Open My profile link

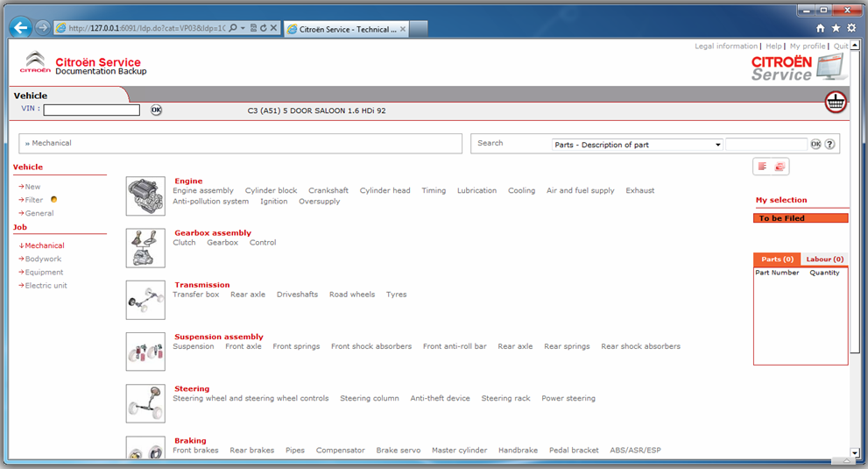(808, 46)
